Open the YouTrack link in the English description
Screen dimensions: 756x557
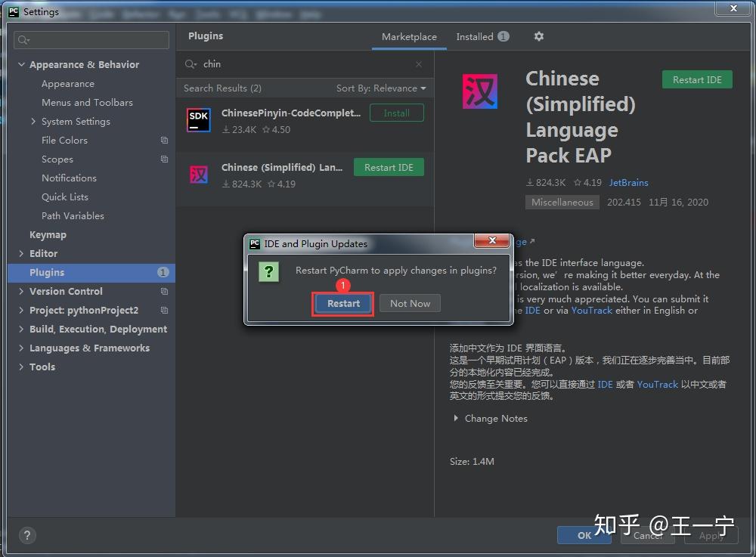click(592, 311)
